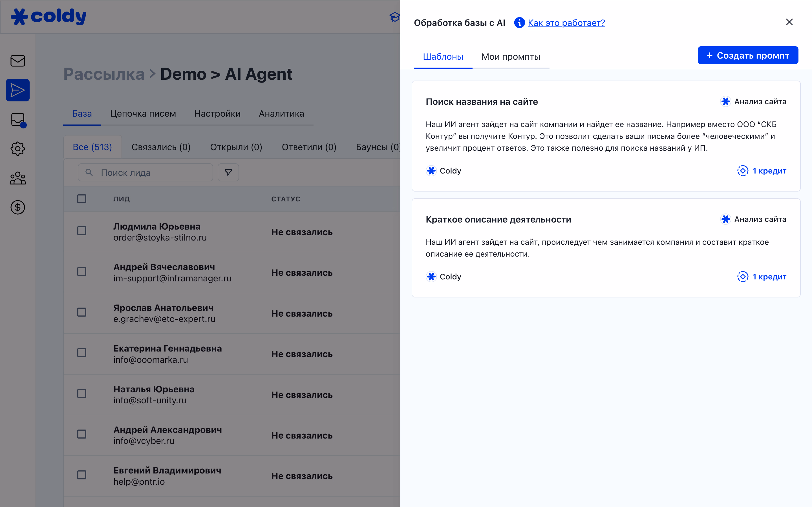Open the mail envelope sidebar icon
The height and width of the screenshot is (507, 812).
click(18, 61)
